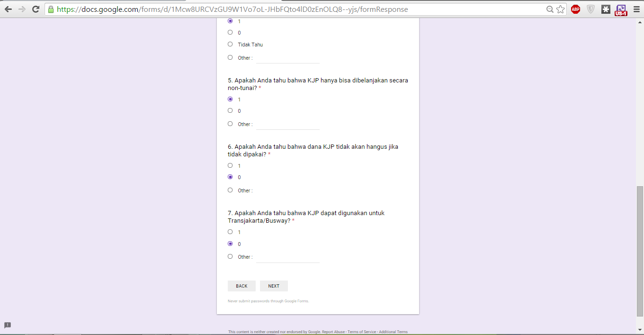Click the scrollbar up arrow
The width and height of the screenshot is (644, 335).
640,22
